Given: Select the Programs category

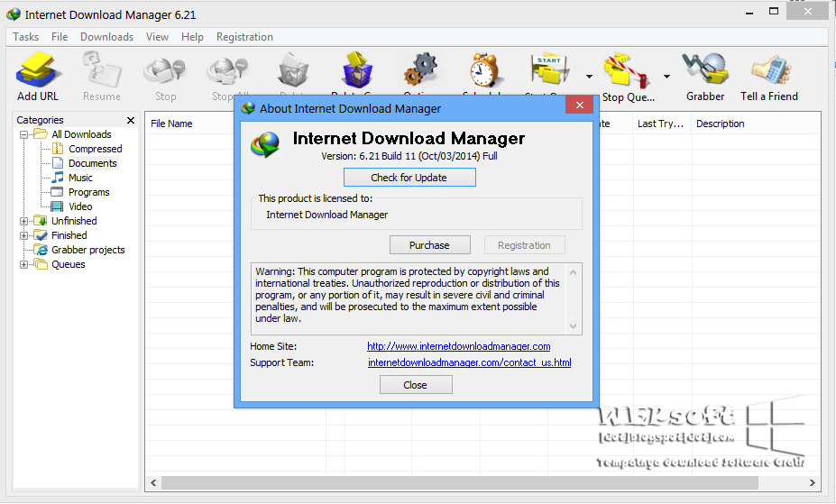Looking at the screenshot, I should click(x=88, y=192).
